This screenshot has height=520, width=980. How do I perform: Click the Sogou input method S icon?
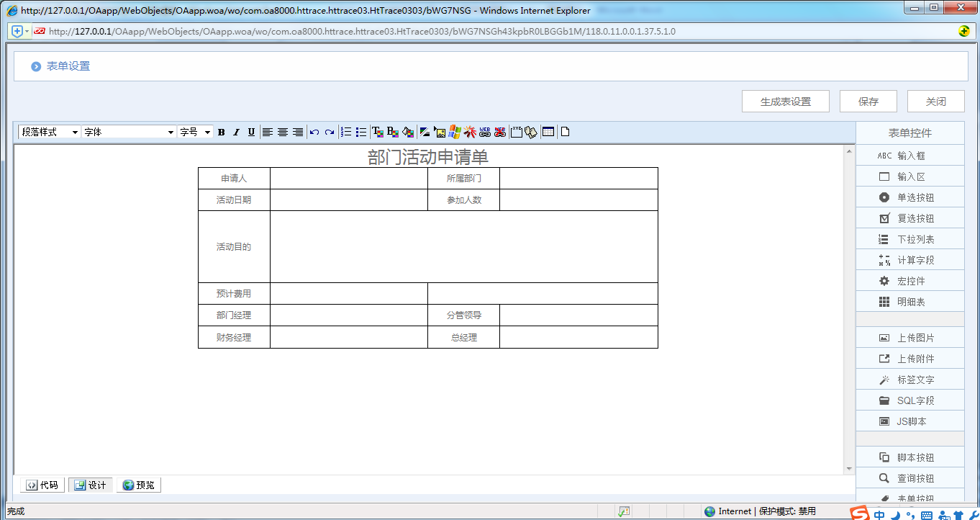pyautogui.click(x=859, y=514)
